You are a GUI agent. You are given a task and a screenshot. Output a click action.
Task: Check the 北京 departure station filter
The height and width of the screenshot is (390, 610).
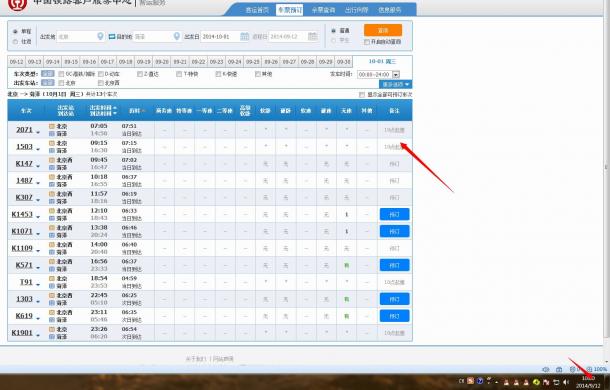click(61, 83)
